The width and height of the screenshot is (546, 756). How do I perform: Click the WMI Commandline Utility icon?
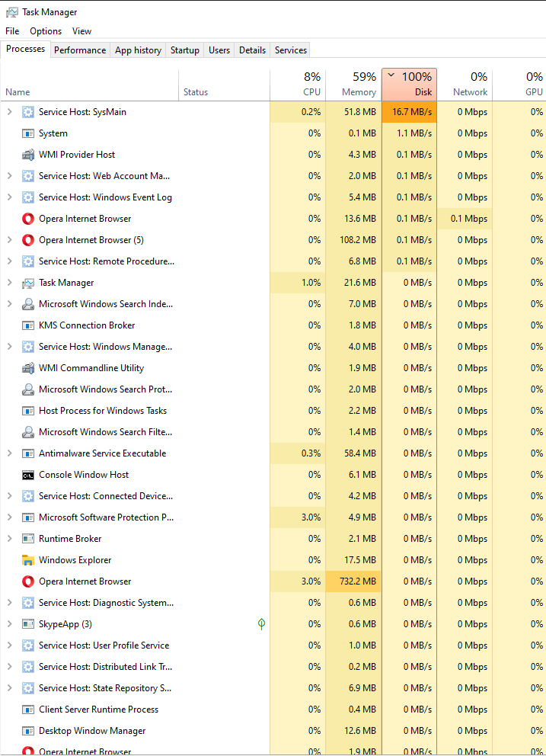(x=28, y=368)
